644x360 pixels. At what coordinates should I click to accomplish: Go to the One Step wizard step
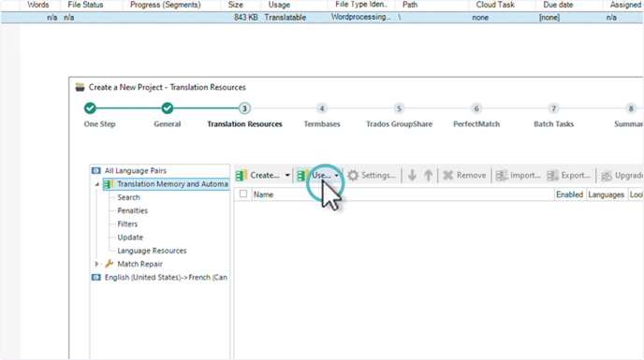click(x=90, y=108)
